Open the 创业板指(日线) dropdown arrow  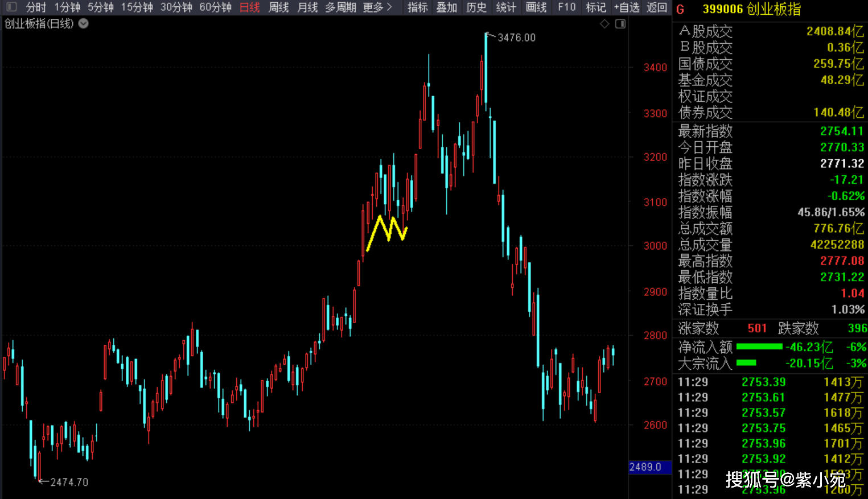tap(84, 24)
